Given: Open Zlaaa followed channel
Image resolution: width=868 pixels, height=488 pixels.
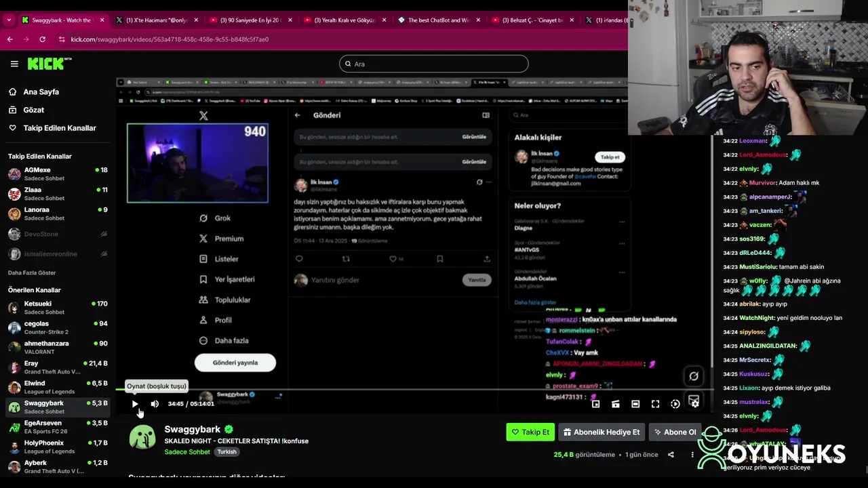Looking at the screenshot, I should coord(58,194).
